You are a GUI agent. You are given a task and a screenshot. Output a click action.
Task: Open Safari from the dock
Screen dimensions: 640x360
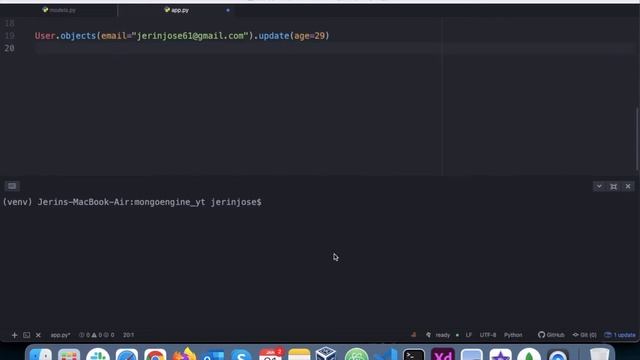127,355
